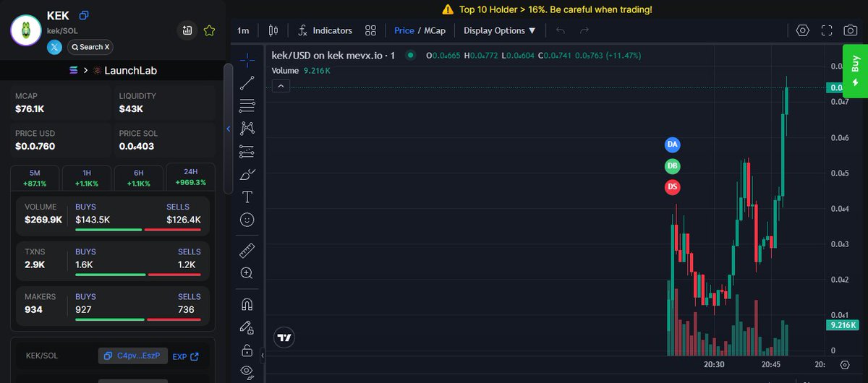Click the Volume indicator label
Viewport: 868px width, 383px height.
point(285,70)
